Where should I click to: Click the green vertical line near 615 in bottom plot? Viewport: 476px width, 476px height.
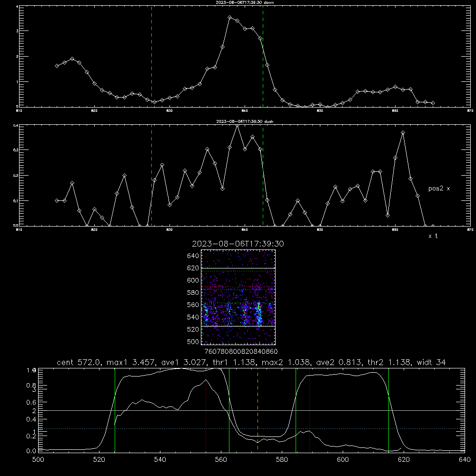coord(388,410)
